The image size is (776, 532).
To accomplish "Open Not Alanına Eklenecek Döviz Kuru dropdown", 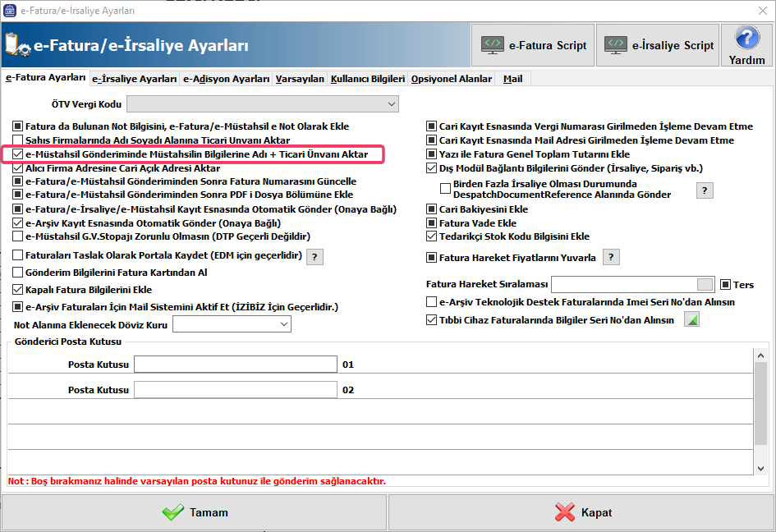I will (284, 325).
